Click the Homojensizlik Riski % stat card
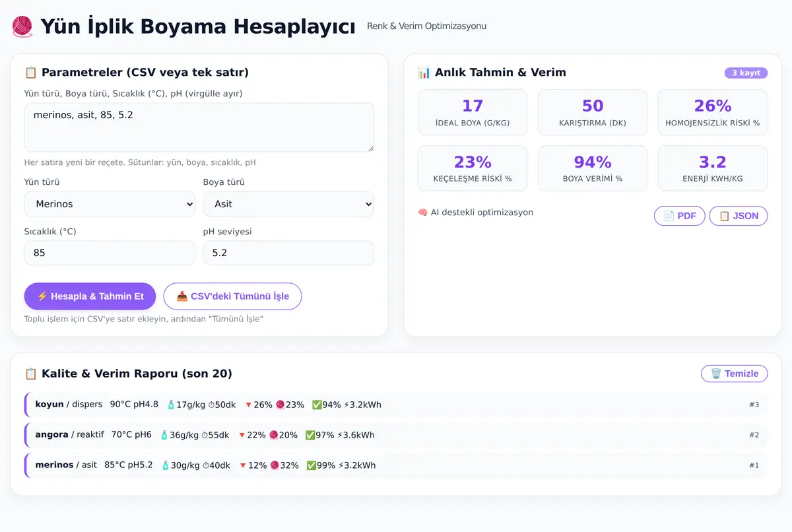792x532 pixels. click(713, 112)
